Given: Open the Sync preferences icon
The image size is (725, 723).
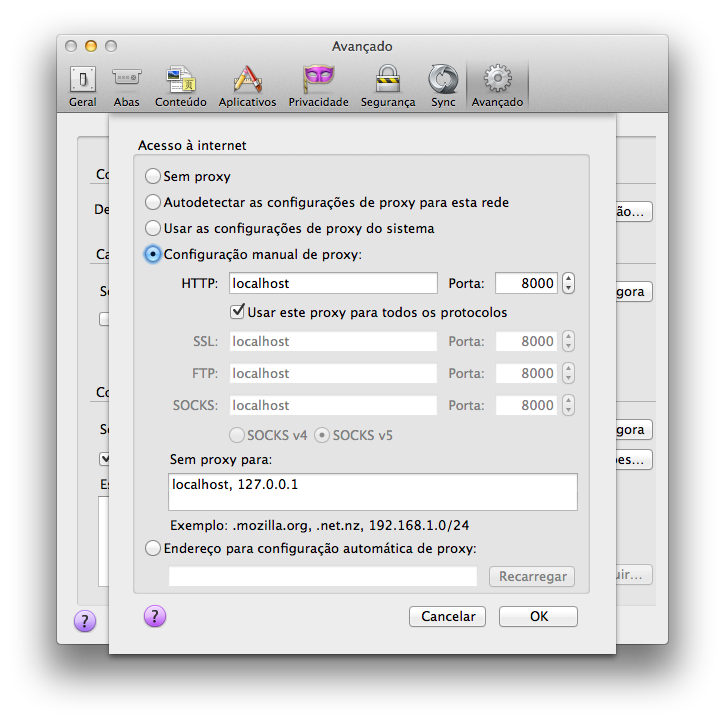Looking at the screenshot, I should pyautogui.click(x=443, y=80).
